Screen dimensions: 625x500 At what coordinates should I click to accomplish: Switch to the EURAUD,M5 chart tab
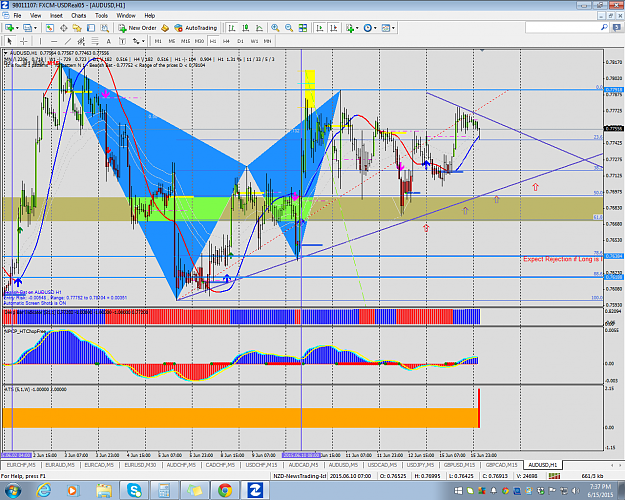click(60, 465)
